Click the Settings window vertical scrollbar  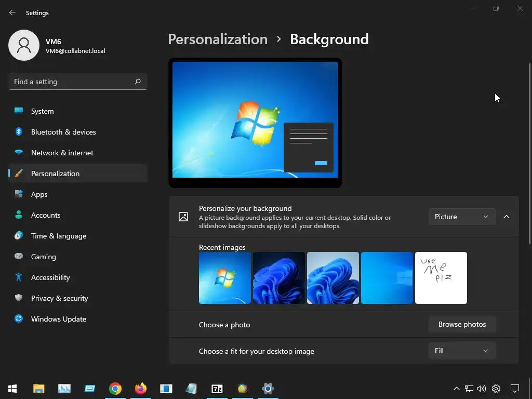tap(530, 153)
